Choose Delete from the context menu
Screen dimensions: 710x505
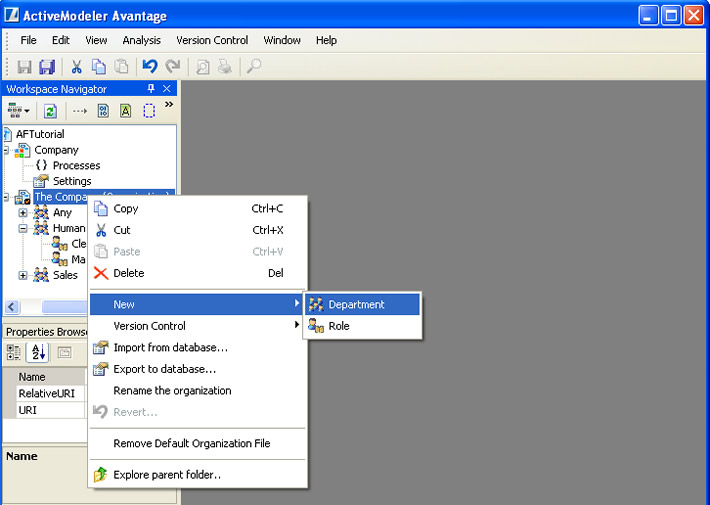(197, 273)
